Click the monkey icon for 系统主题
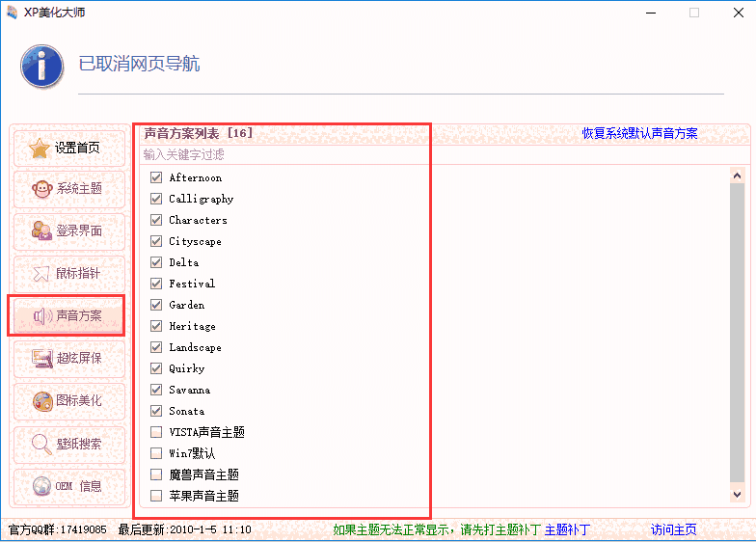 click(x=42, y=189)
